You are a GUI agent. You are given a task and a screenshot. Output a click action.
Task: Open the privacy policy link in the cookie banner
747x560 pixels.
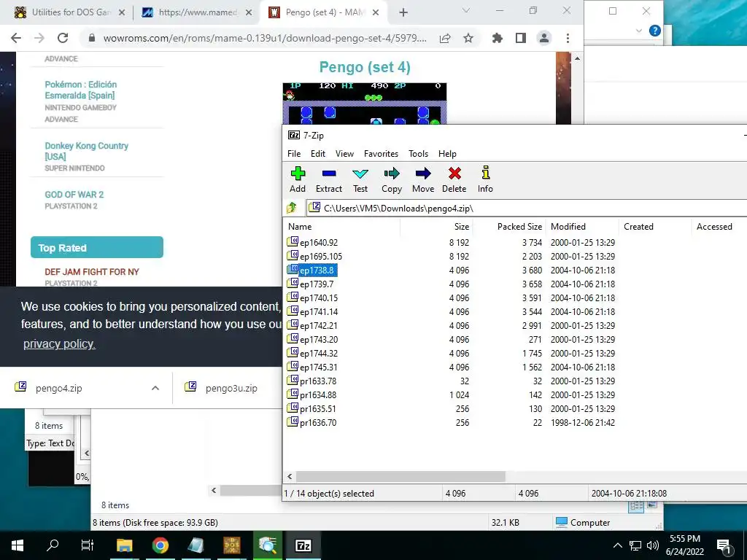(59, 344)
